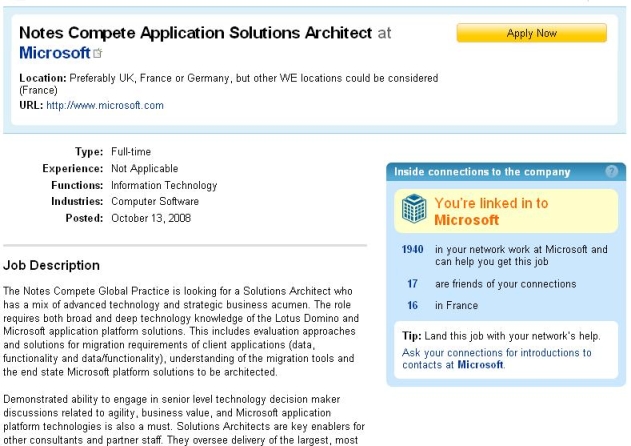631x446 pixels.
Task: Select the 'Computer Software' industries value
Action: click(x=155, y=201)
